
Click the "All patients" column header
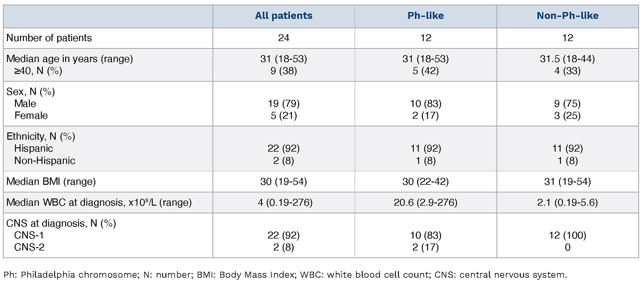tap(283, 16)
